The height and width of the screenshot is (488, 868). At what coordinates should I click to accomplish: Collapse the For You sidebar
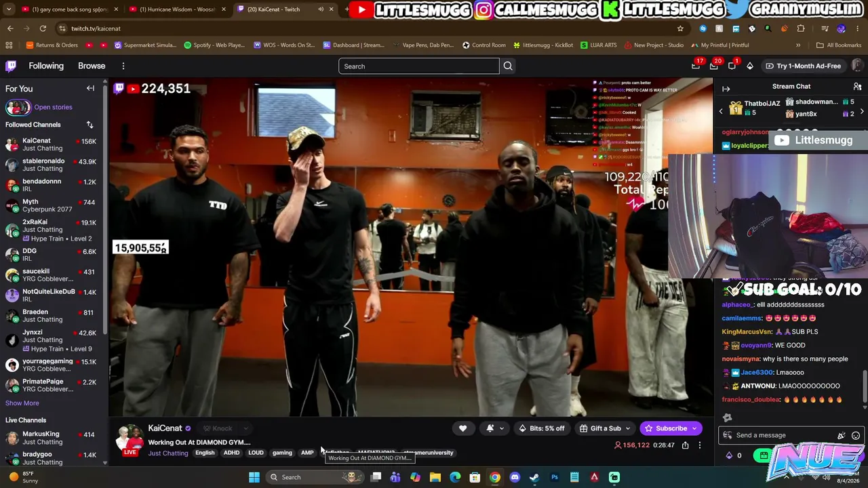click(x=90, y=88)
